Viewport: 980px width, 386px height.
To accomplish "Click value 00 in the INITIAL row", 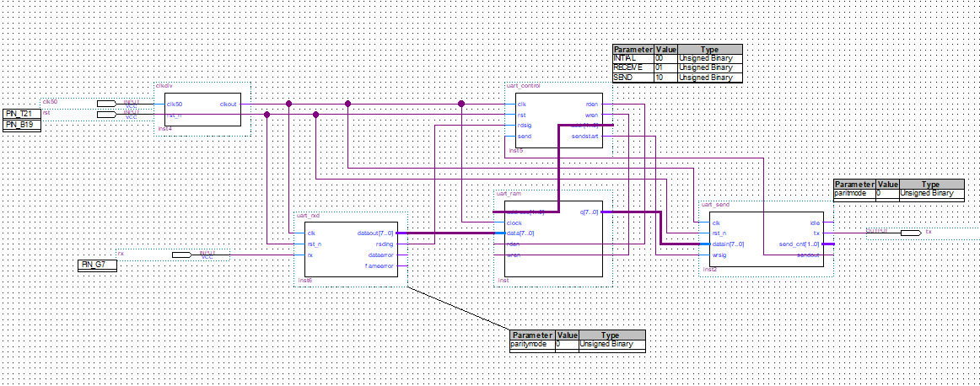I will pyautogui.click(x=665, y=59).
